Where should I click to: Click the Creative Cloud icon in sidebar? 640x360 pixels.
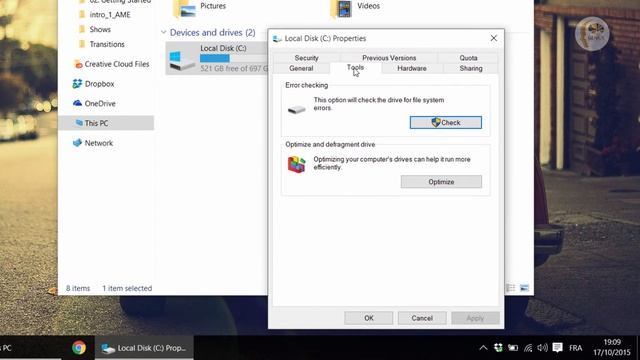(x=78, y=64)
